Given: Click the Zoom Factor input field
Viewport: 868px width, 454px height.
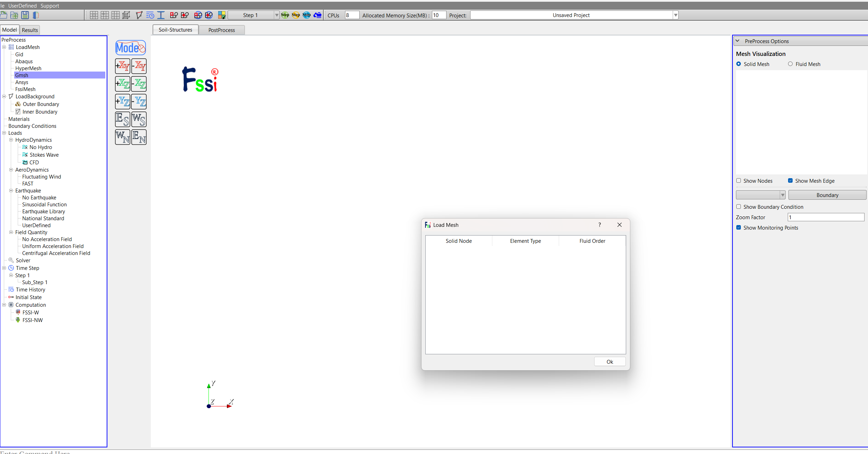Looking at the screenshot, I should 826,217.
